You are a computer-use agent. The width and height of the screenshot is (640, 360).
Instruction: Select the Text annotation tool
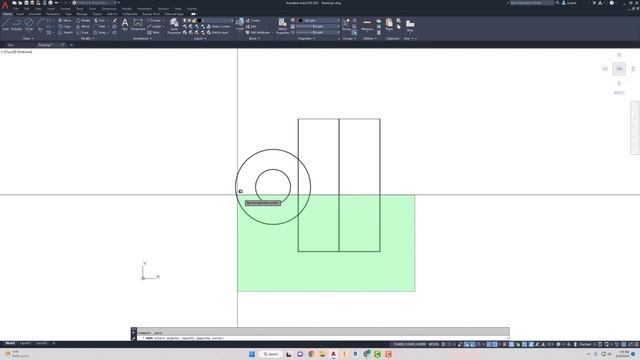pos(125,24)
